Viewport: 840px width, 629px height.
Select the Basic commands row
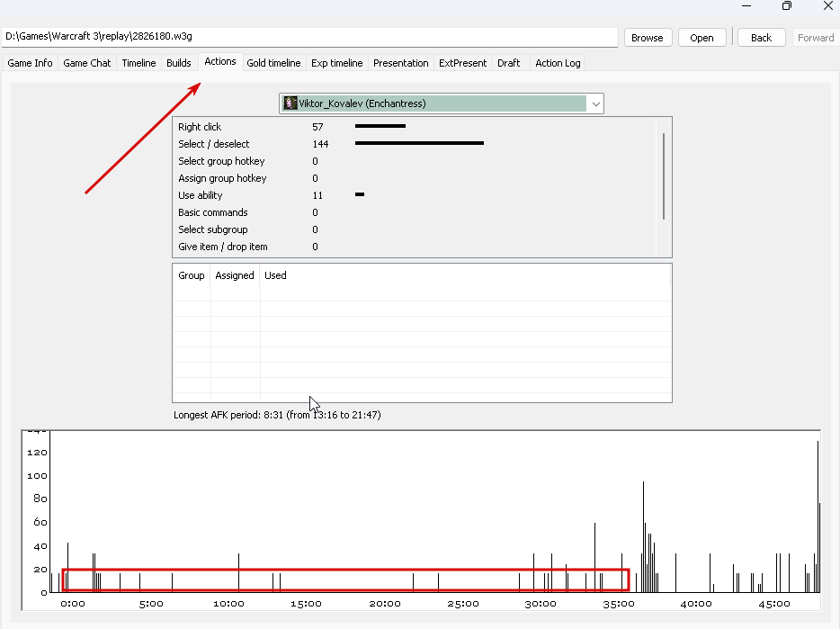point(415,212)
